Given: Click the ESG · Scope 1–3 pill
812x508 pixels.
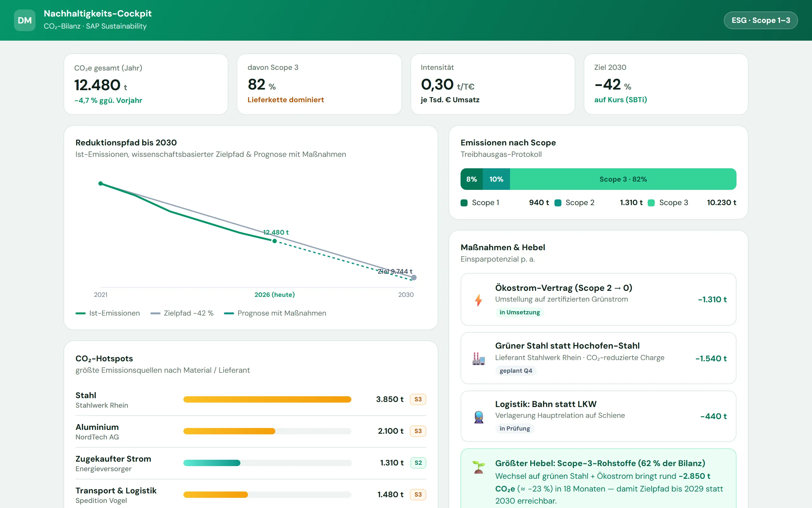Looking at the screenshot, I should point(761,21).
